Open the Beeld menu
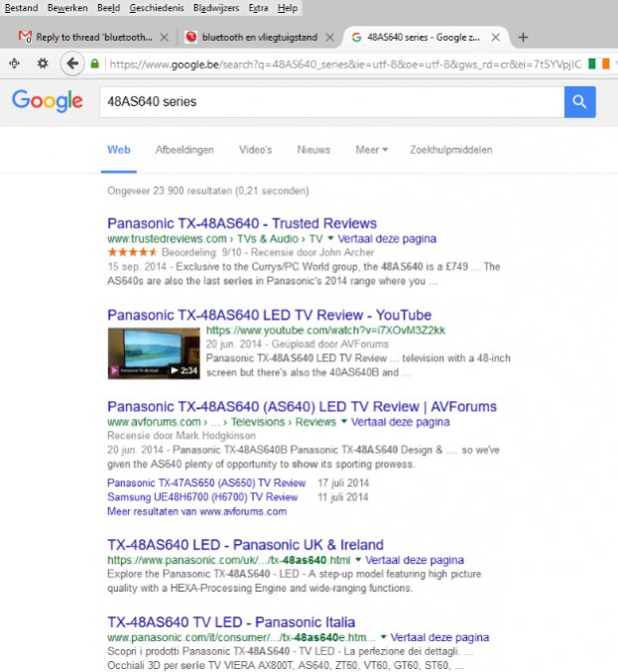 point(108,8)
